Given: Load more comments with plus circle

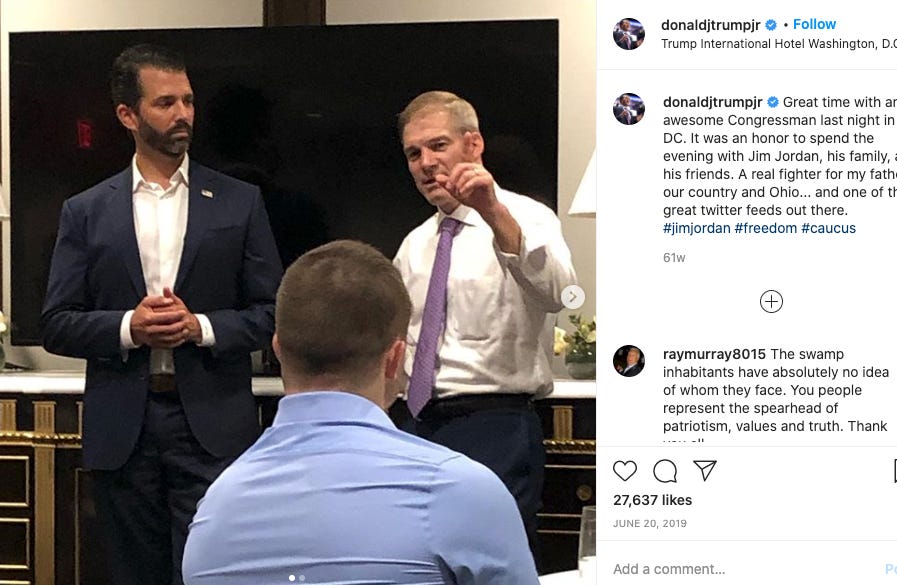Looking at the screenshot, I should pos(771,301).
